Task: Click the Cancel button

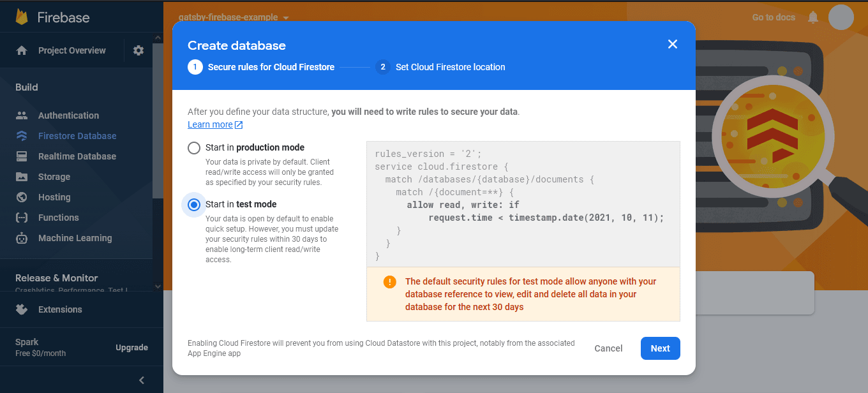Action: click(608, 348)
